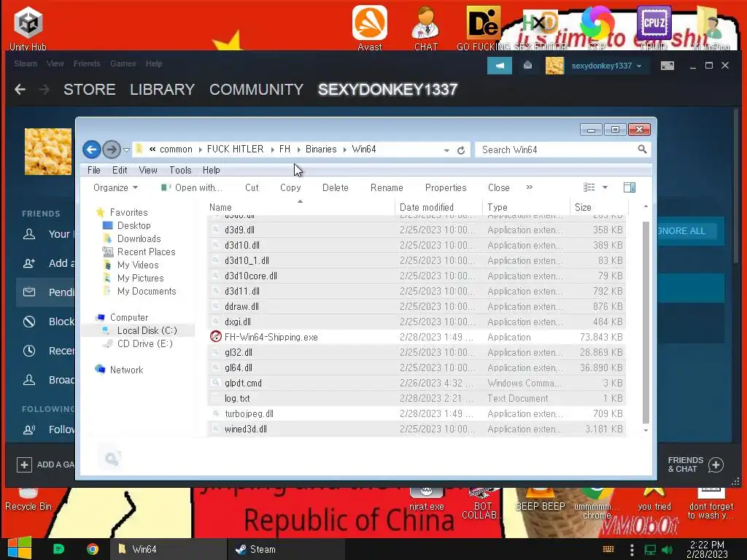The image size is (747, 560).
Task: Open the Edit menu in Explorer
Action: click(x=120, y=170)
